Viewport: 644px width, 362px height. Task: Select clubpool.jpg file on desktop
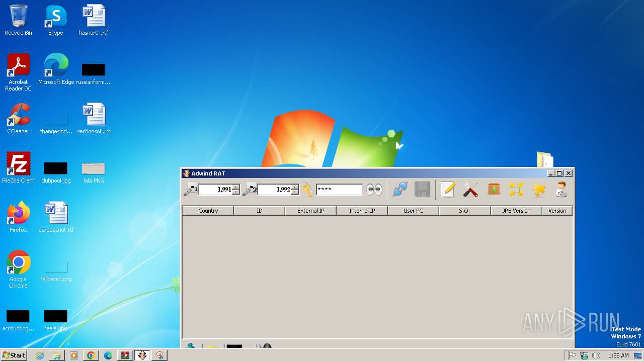56,172
